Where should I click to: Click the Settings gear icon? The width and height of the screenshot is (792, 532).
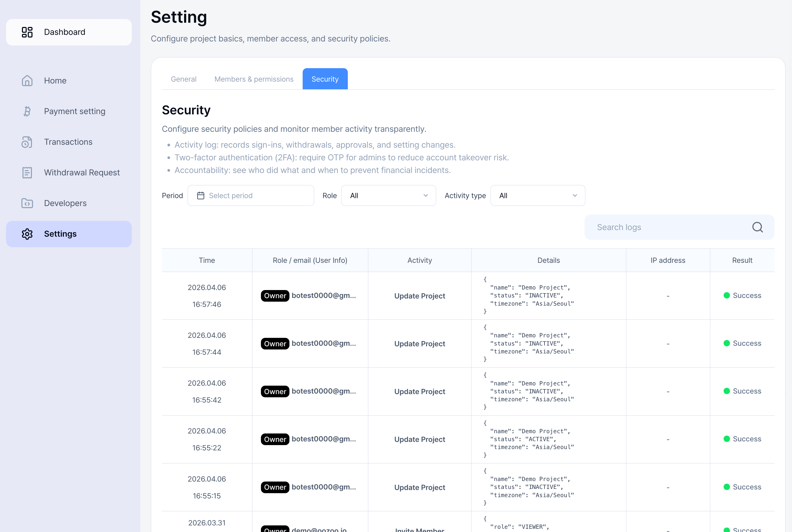pos(27,234)
